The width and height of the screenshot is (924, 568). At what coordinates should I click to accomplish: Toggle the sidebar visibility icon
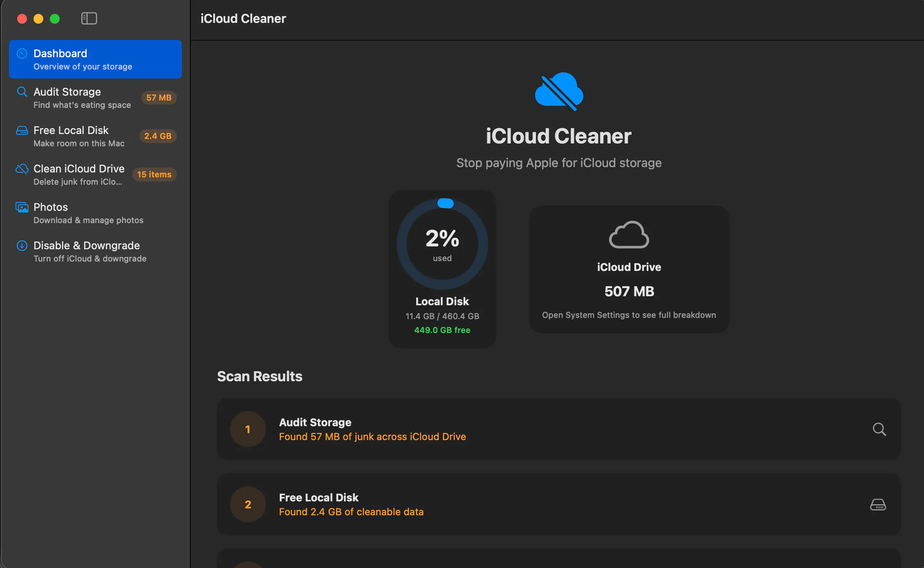[x=89, y=18]
